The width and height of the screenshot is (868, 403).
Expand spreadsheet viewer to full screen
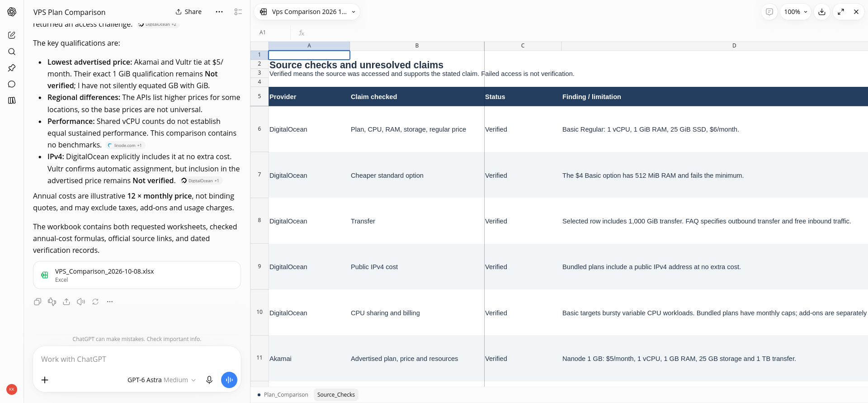841,12
